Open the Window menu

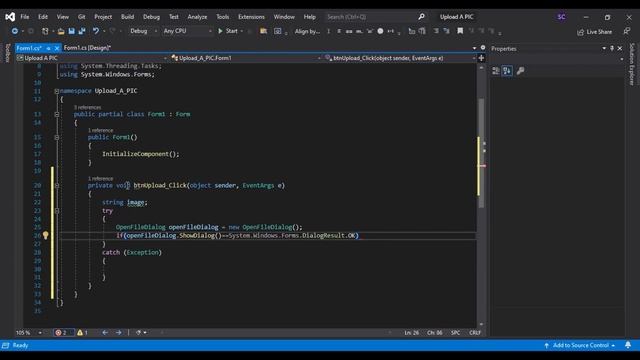coord(284,17)
